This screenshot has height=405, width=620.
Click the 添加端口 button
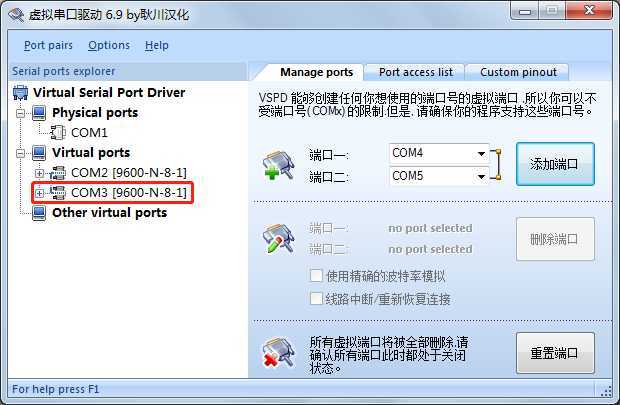pyautogui.click(x=555, y=164)
